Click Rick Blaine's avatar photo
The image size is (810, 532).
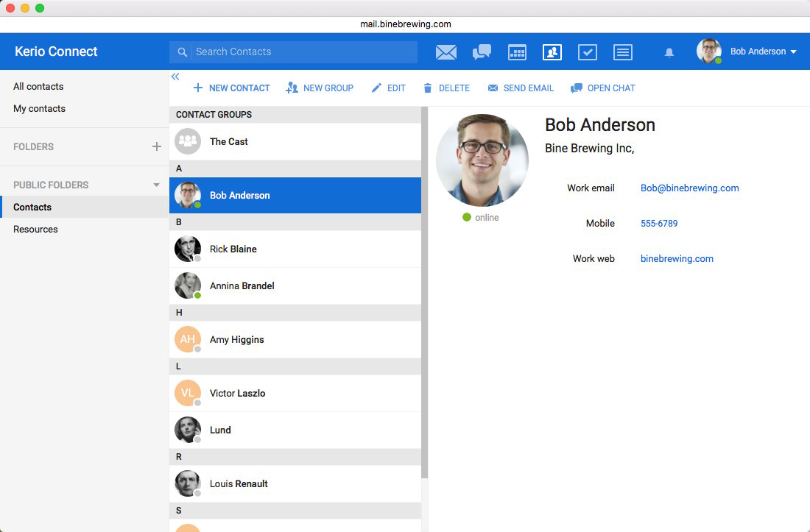point(188,249)
